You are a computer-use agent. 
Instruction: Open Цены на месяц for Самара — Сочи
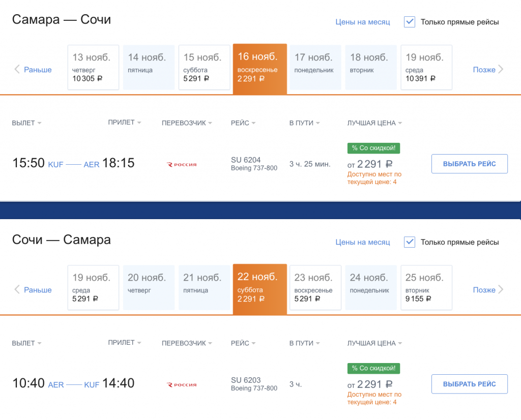tap(362, 22)
